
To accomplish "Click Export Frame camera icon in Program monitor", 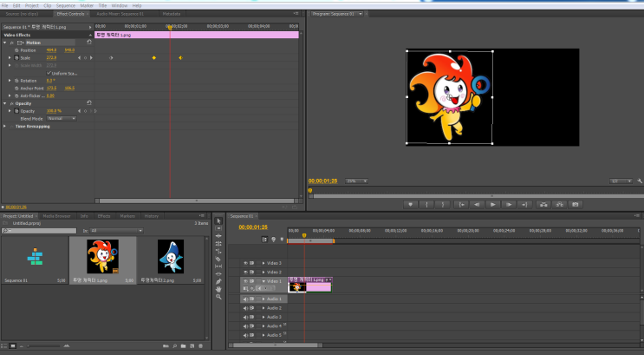I will 574,204.
